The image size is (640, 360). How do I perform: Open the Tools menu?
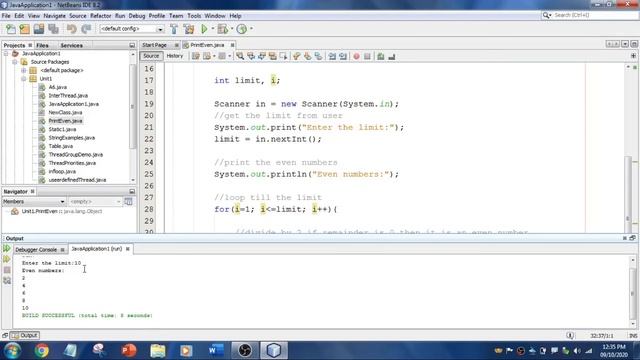click(194, 16)
